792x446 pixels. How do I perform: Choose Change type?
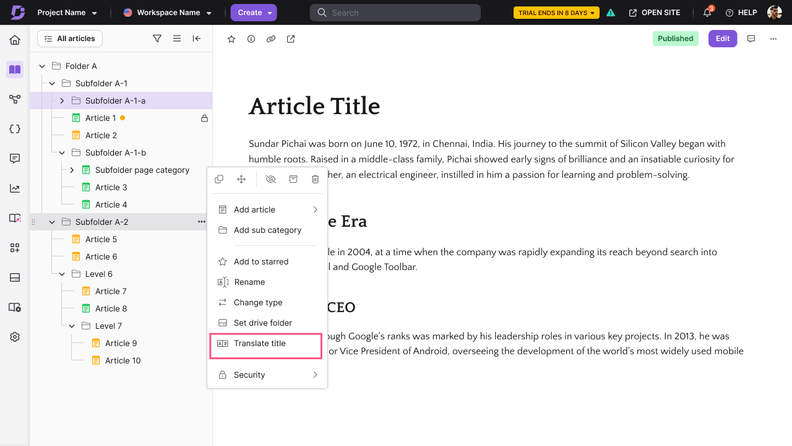pyautogui.click(x=267, y=303)
